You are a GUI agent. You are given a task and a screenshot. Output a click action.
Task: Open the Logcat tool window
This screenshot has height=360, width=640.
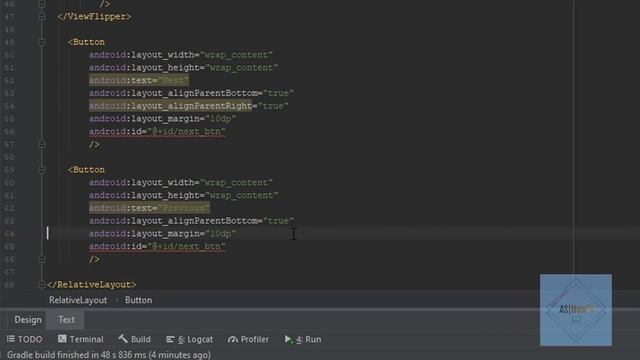[x=189, y=339]
